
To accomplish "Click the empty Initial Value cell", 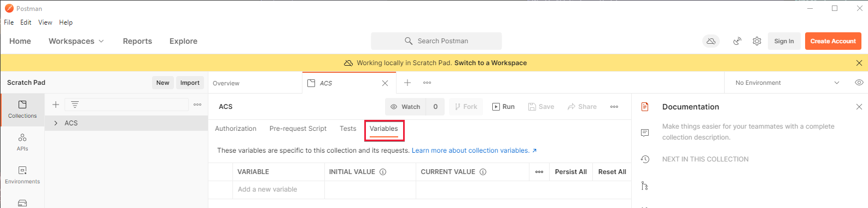I will pyautogui.click(x=370, y=189).
